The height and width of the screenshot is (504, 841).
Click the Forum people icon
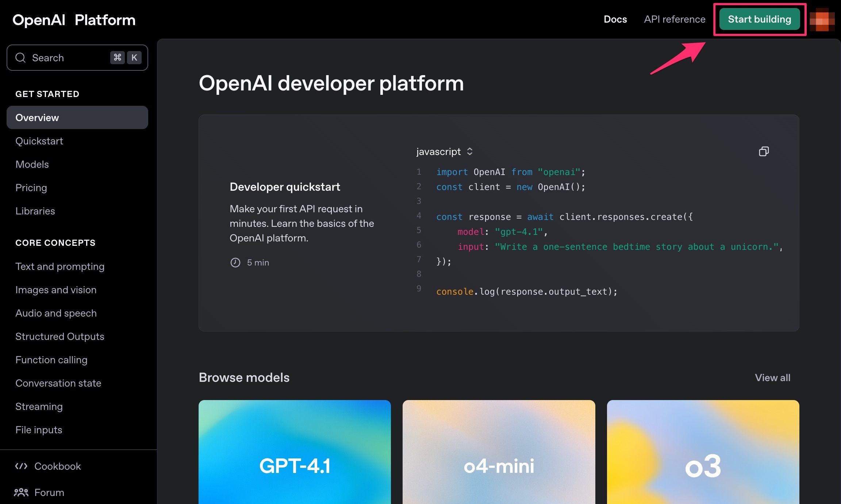21,492
